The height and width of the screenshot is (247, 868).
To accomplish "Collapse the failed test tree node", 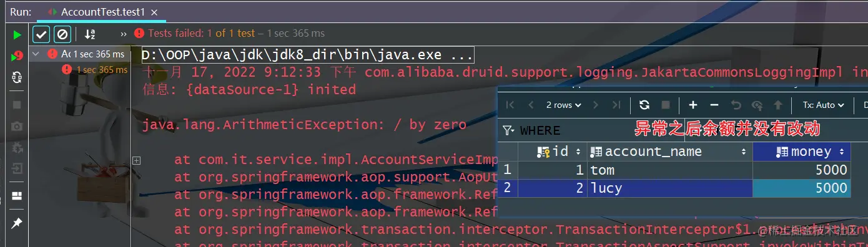I will tap(36, 54).
